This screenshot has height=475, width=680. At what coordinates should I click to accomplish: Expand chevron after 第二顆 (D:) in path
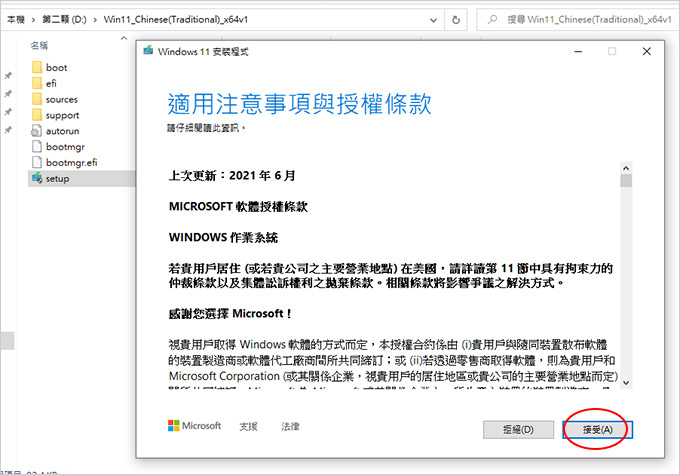coord(95,20)
